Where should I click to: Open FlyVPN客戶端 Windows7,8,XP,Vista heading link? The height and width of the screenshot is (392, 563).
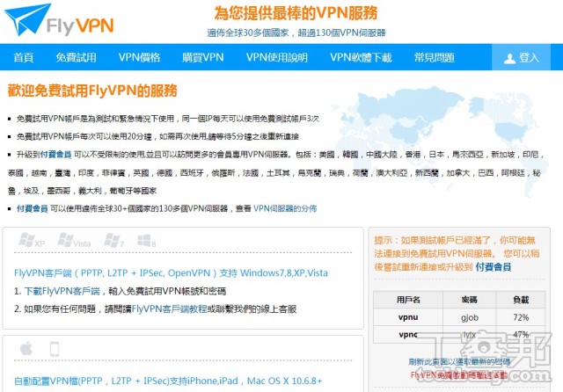(x=171, y=273)
